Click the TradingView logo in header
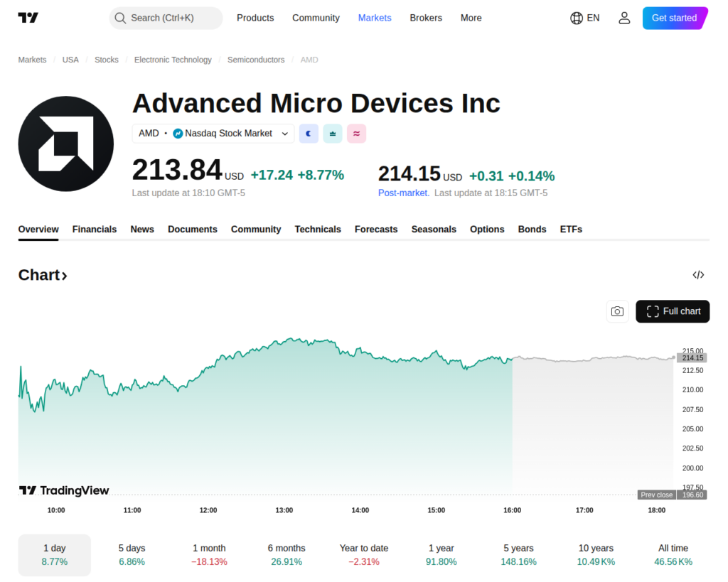 [28, 18]
